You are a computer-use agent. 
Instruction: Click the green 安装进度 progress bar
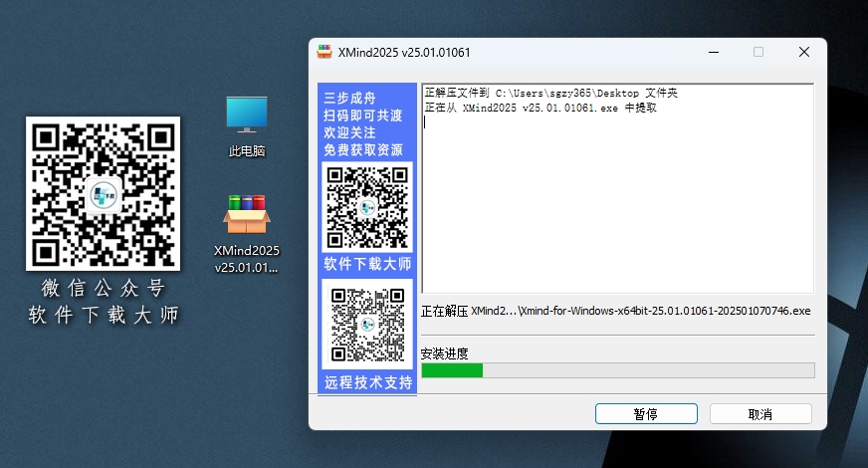[618, 370]
